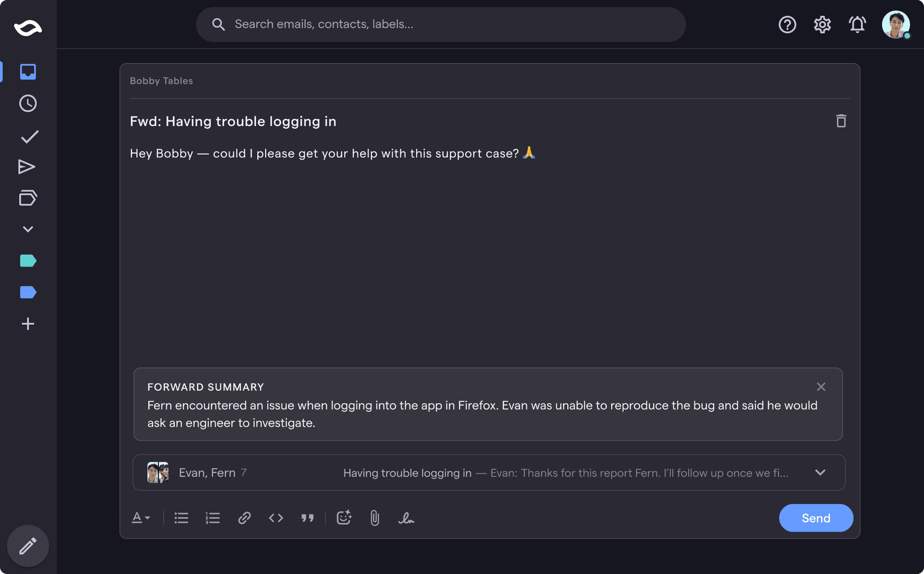The width and height of the screenshot is (924, 574).
Task: Expand the Evan, Fern conversation thread
Action: 821,472
